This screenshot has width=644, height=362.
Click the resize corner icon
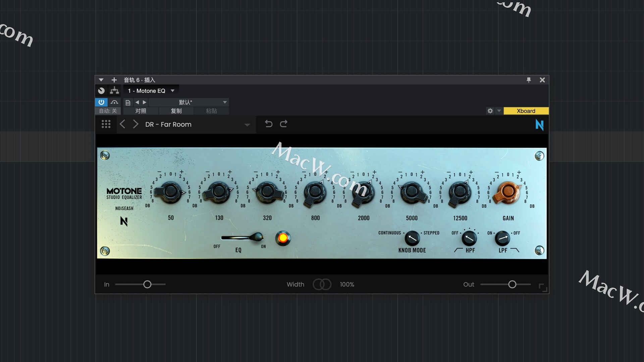(x=543, y=288)
